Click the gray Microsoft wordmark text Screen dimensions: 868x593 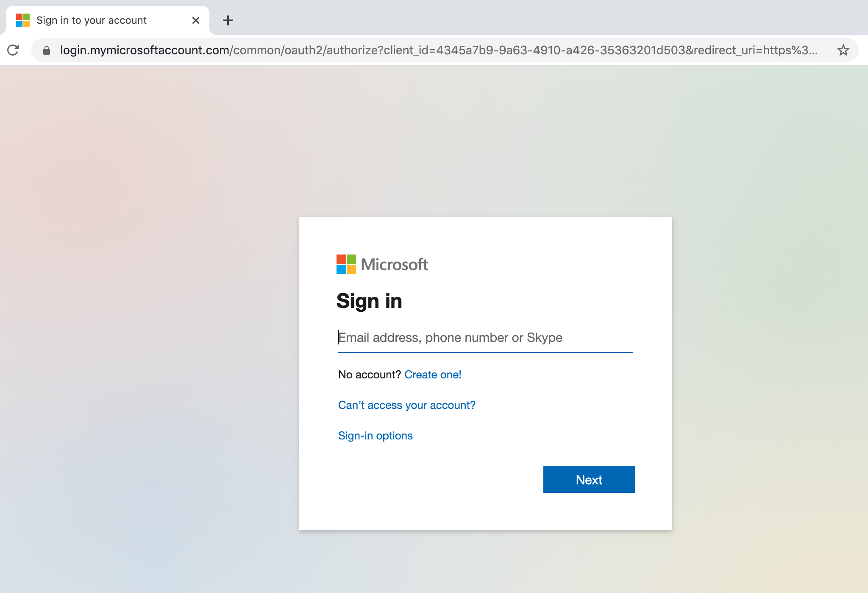click(x=395, y=264)
